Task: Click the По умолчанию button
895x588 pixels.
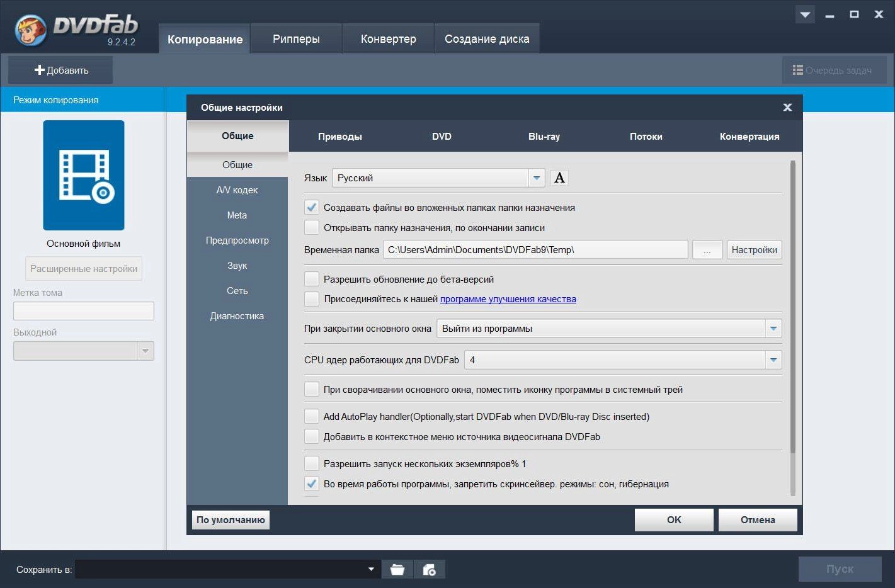Action: pyautogui.click(x=231, y=519)
